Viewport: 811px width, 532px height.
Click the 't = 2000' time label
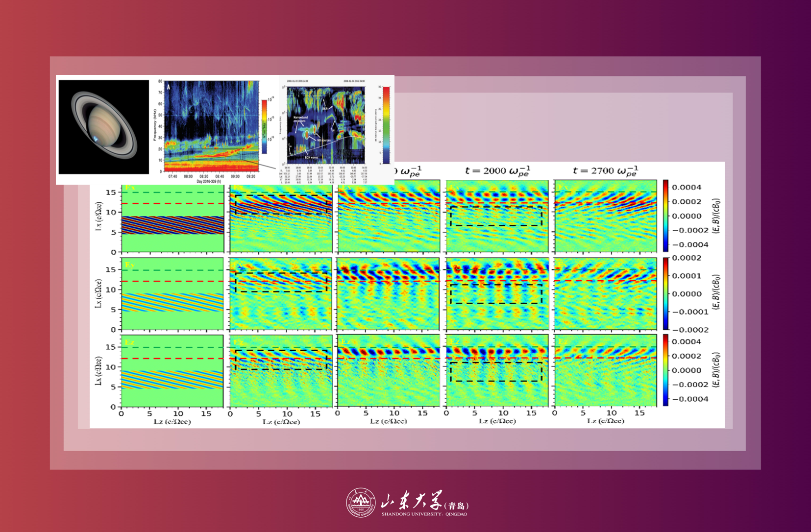(497, 171)
